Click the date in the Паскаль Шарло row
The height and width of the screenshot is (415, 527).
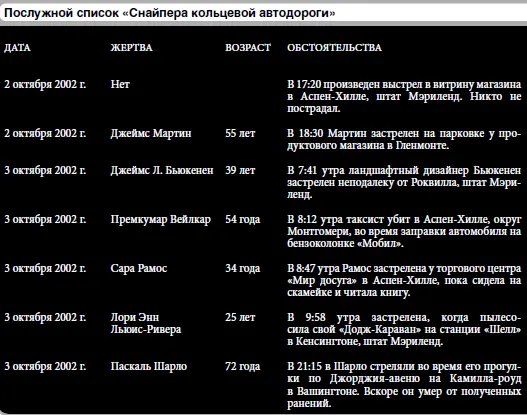45,366
